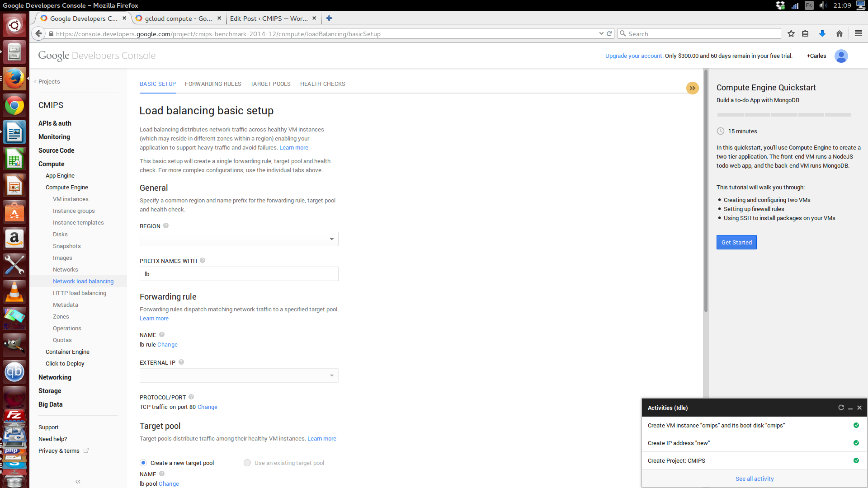Open VM instances in the sidebar
The width and height of the screenshot is (868, 488).
click(71, 199)
